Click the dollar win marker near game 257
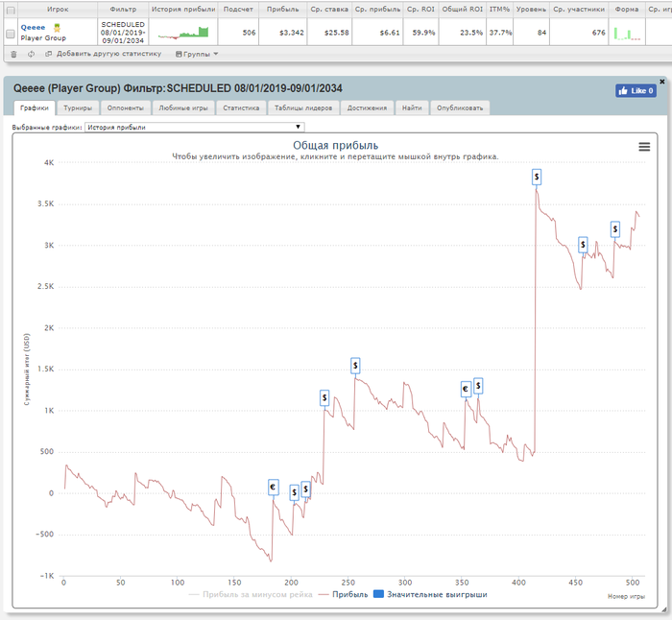Viewport: 672px width, 620px height. point(355,366)
